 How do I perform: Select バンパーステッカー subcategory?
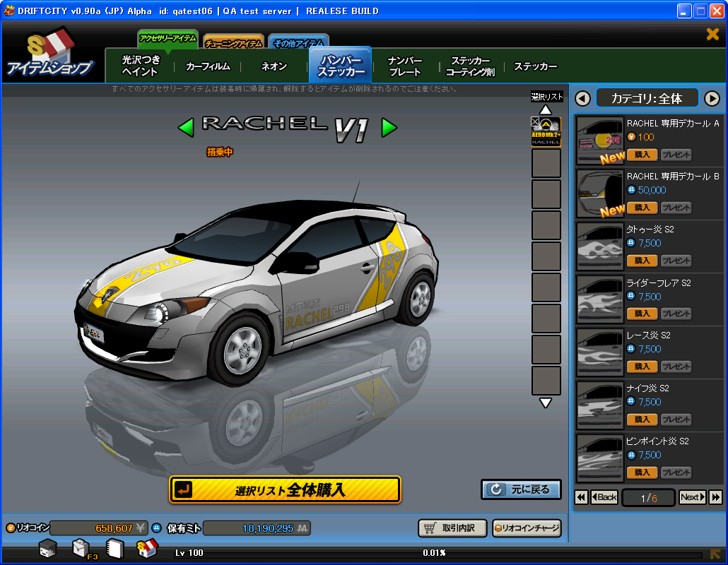340,66
